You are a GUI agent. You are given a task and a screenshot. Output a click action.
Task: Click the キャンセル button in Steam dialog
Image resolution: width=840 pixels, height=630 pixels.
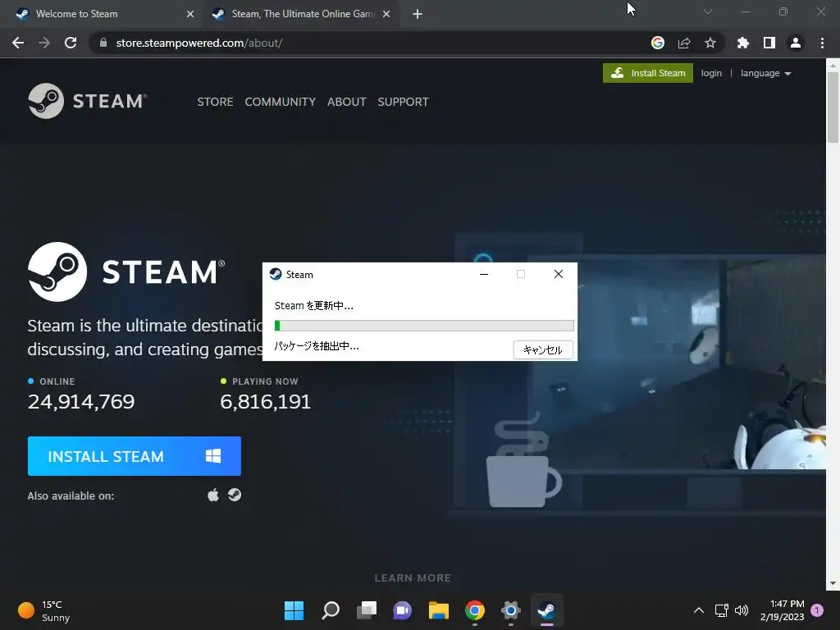pos(543,349)
